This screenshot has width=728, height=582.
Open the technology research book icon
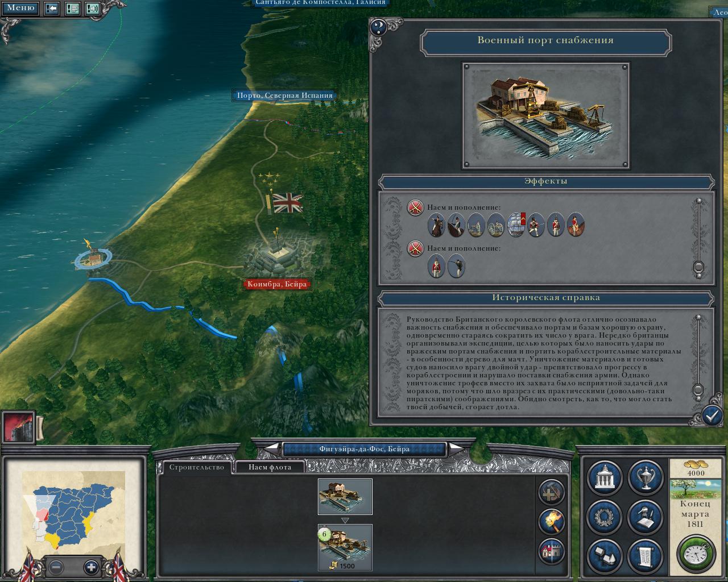(x=646, y=517)
